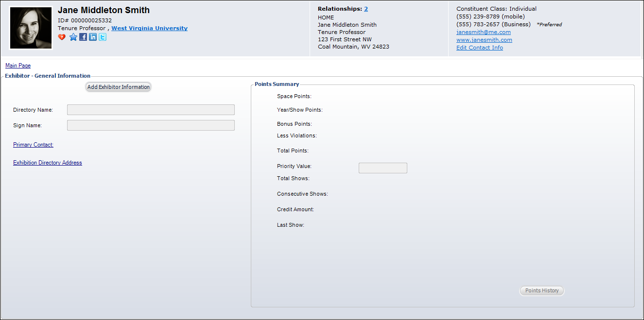Open the Relationships count link 2
Image resolution: width=644 pixels, height=320 pixels.
[366, 9]
